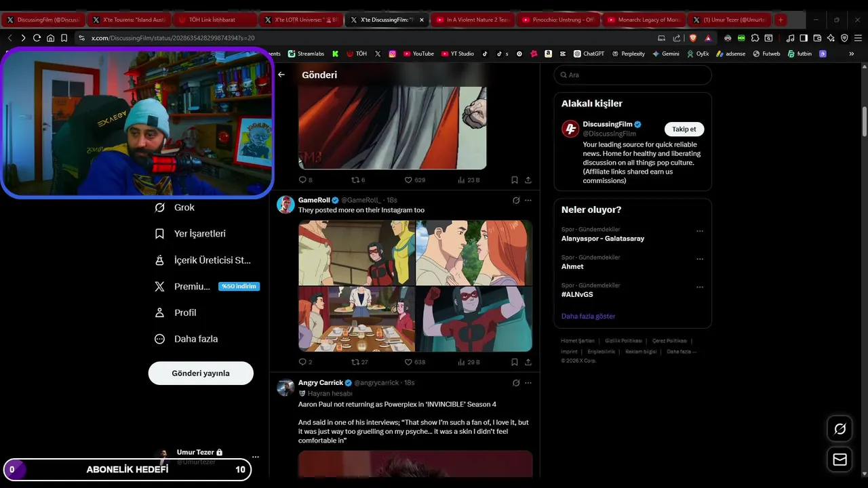
Task: Switch to In A Violent Nature 2 tab
Action: tap(472, 20)
